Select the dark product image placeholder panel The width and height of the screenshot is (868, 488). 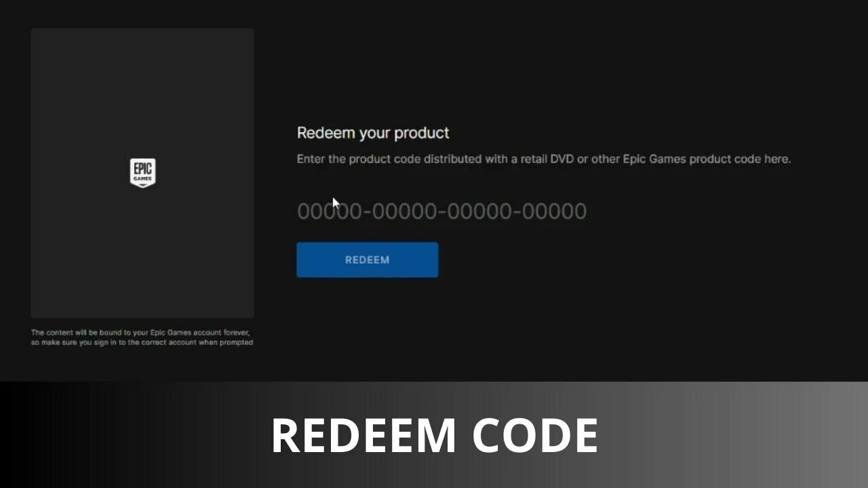pos(142,173)
